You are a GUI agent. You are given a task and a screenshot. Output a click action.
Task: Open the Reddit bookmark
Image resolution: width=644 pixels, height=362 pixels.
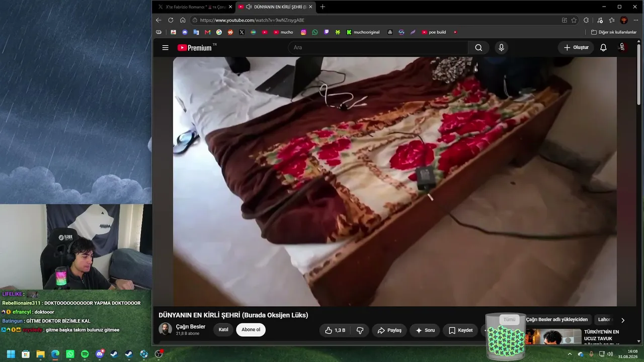(x=230, y=32)
